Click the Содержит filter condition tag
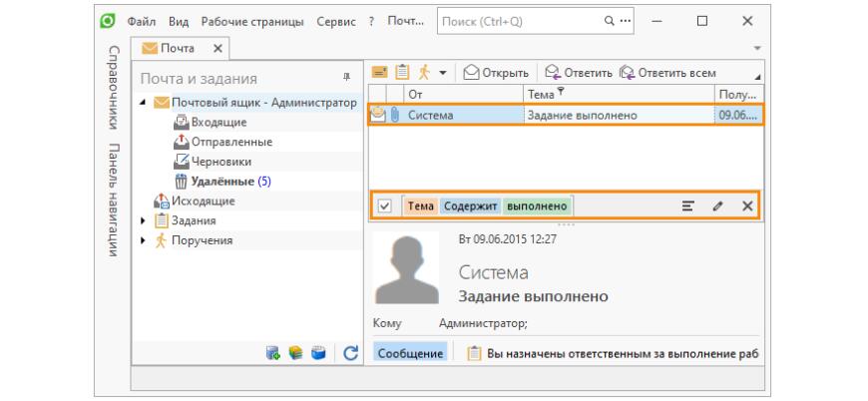The width and height of the screenshot is (868, 401). click(x=471, y=205)
